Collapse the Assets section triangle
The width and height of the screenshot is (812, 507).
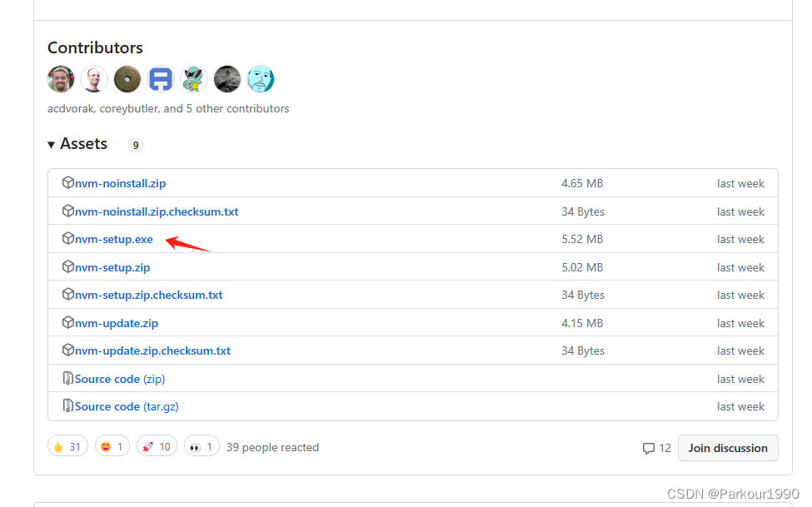pos(52,145)
